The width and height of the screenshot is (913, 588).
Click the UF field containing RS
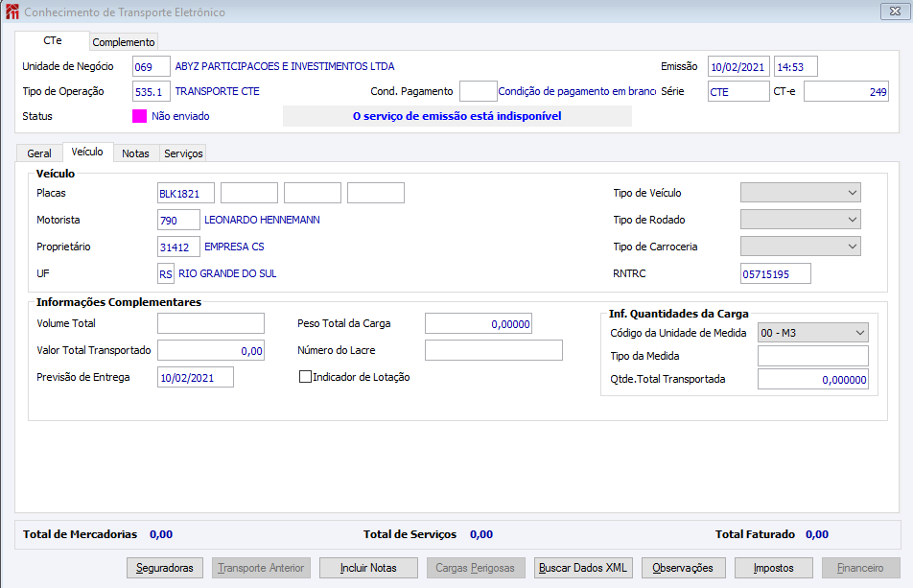(x=166, y=273)
